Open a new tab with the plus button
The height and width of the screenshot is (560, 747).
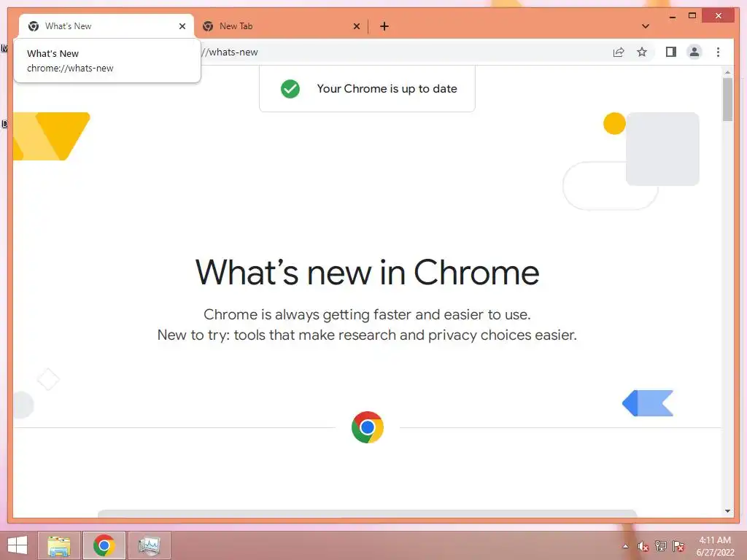384,26
